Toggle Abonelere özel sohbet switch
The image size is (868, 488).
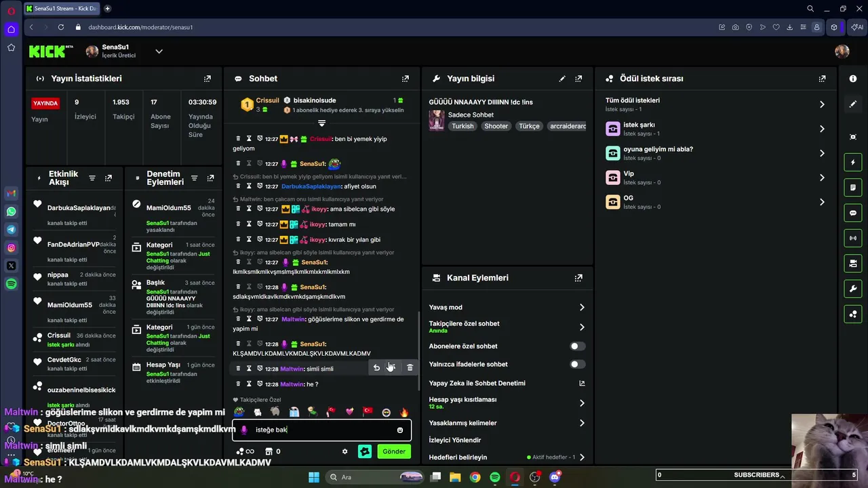click(578, 346)
